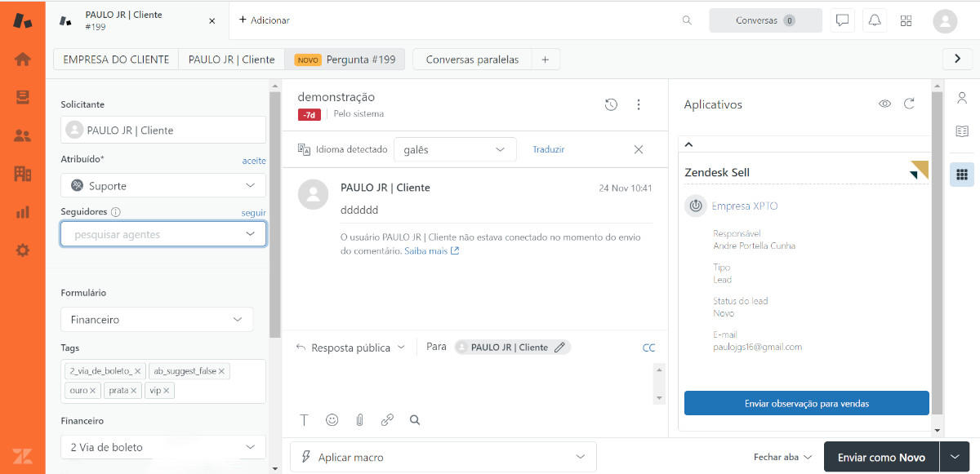Open the galês language dropdown
Viewport: 980px width, 474px height.
click(x=455, y=148)
